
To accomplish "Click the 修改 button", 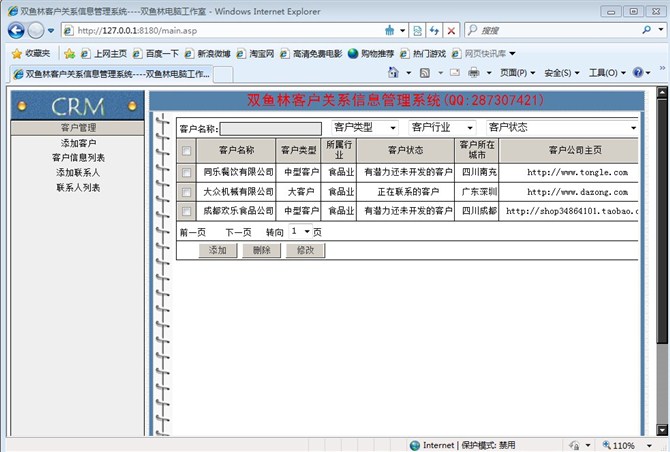I will point(306,250).
